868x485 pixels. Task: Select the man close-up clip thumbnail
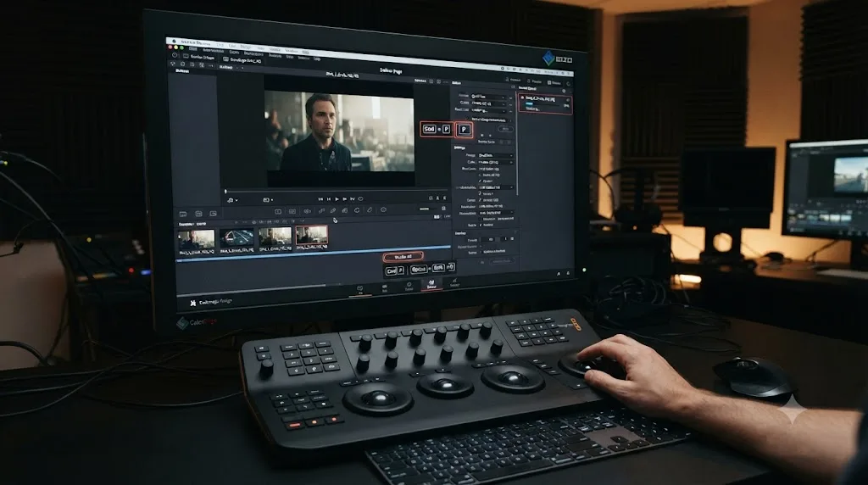(196, 239)
